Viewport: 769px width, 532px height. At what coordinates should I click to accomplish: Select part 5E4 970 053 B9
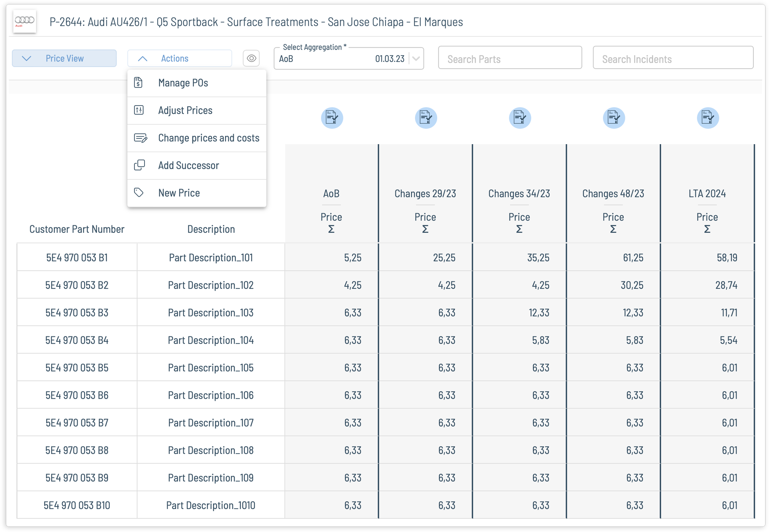[x=77, y=478]
